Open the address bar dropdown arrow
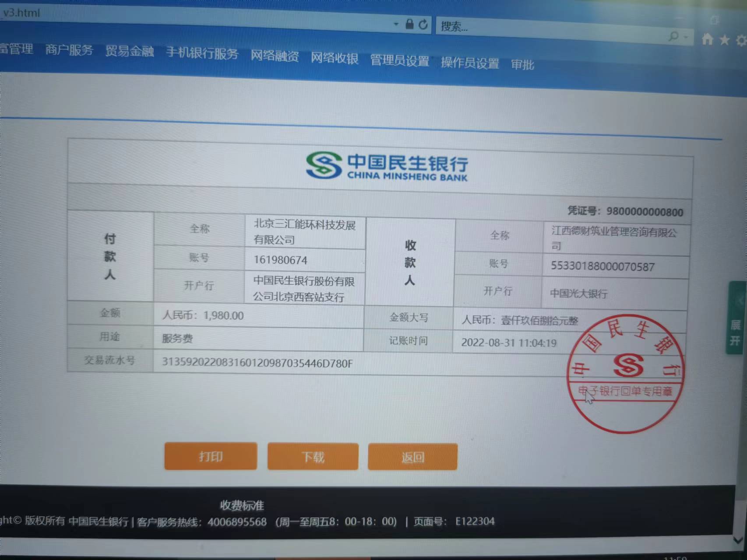The height and width of the screenshot is (560, 747). coord(396,24)
